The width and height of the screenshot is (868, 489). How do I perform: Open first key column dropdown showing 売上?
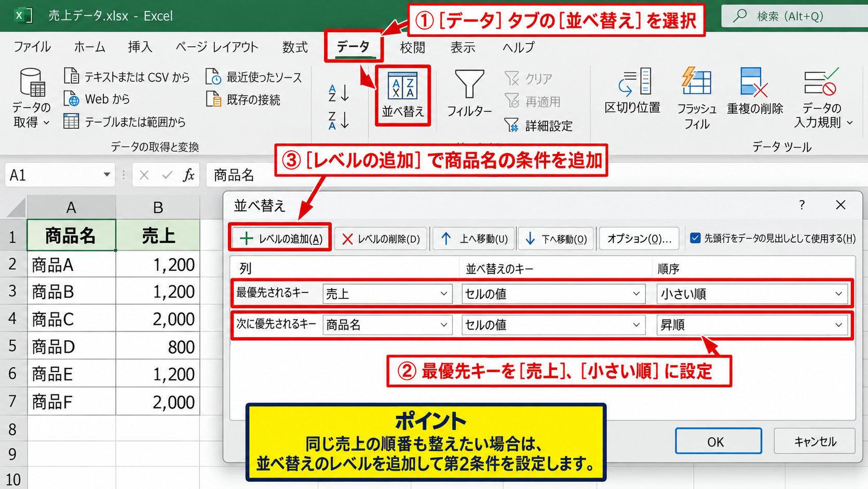[x=387, y=294]
